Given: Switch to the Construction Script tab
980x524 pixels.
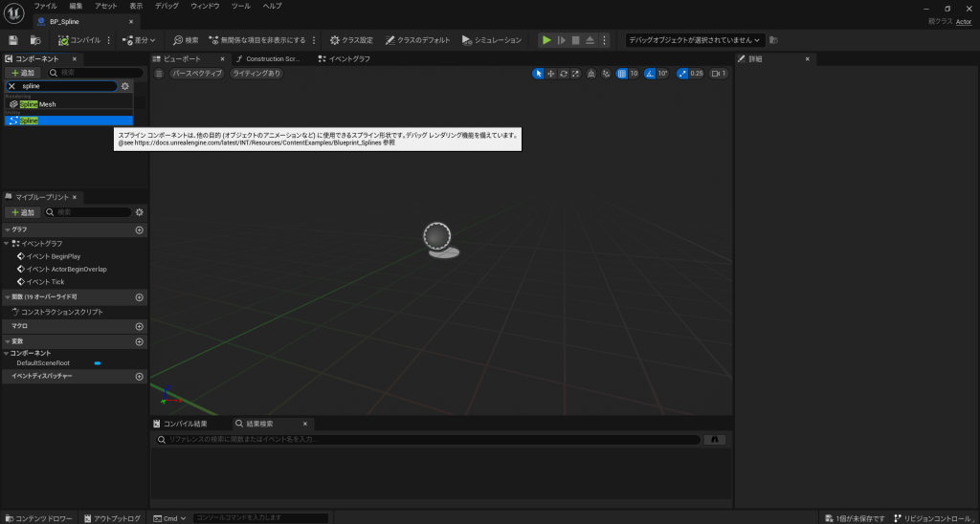Looking at the screenshot, I should click(x=268, y=59).
